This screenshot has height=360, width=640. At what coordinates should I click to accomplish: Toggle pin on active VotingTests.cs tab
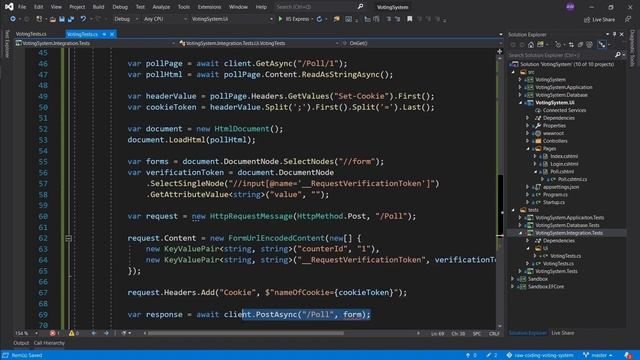pyautogui.click(x=104, y=34)
